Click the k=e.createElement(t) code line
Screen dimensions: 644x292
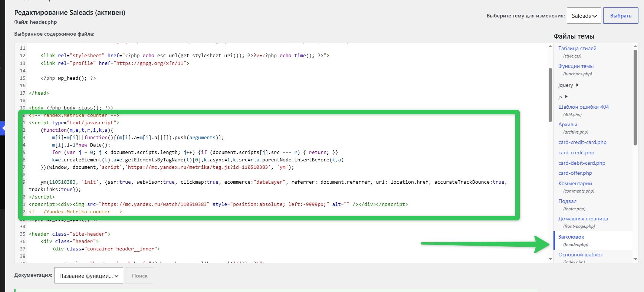click(198, 160)
